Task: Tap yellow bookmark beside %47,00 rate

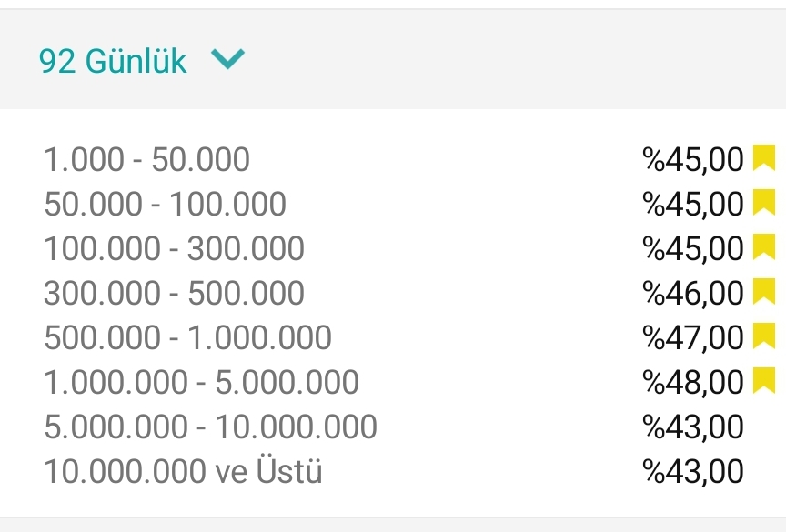Action: tap(764, 336)
